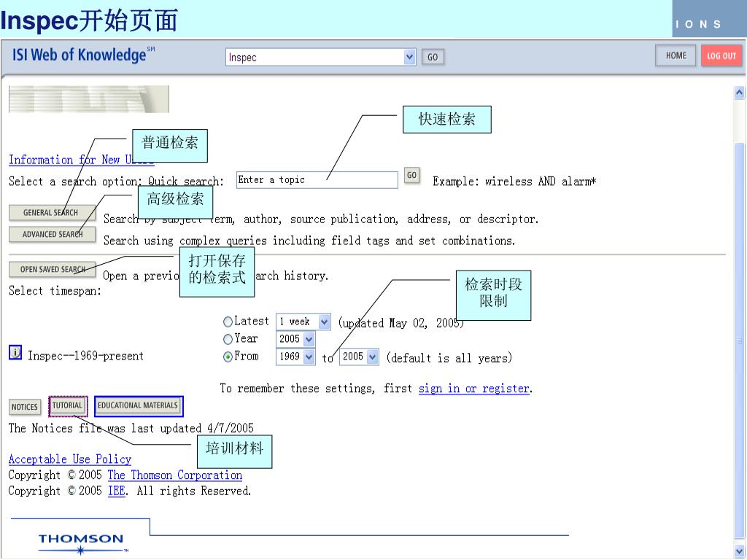Image resolution: width=747 pixels, height=560 pixels.
Task: Click the HOME button
Action: click(x=676, y=55)
